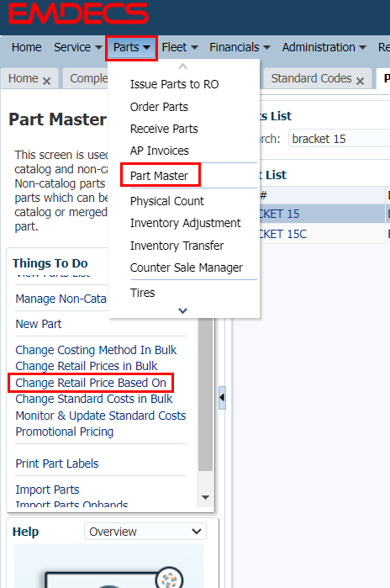Close the Home tab
The width and height of the screenshot is (390, 588).
pyautogui.click(x=46, y=81)
